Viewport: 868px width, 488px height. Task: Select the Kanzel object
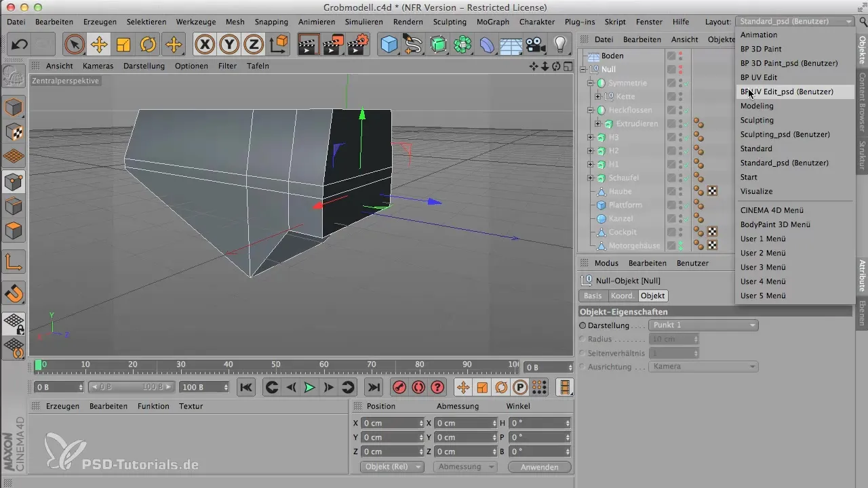point(620,218)
